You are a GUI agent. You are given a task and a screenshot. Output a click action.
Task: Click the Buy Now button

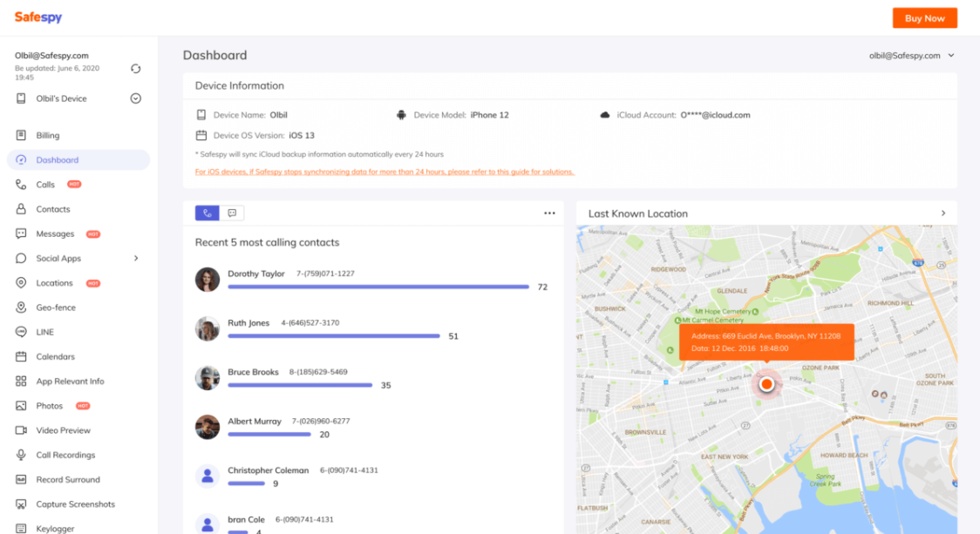click(x=924, y=18)
